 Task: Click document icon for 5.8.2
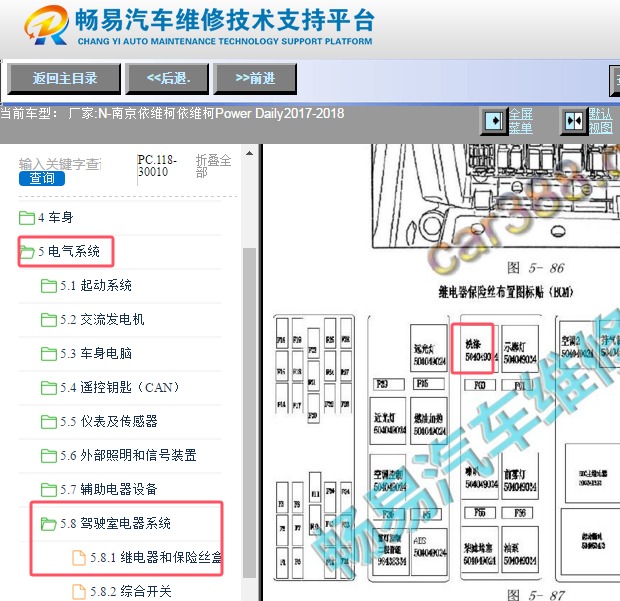click(79, 592)
